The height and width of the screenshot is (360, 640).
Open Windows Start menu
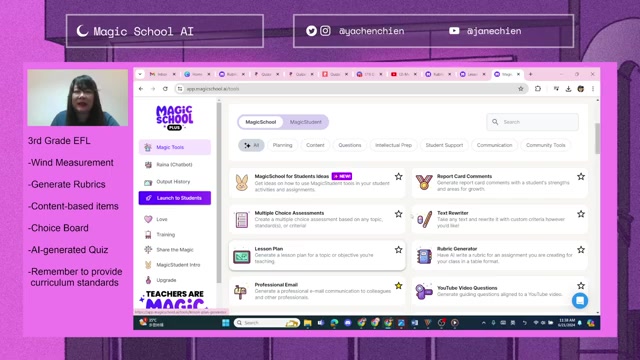click(x=225, y=323)
